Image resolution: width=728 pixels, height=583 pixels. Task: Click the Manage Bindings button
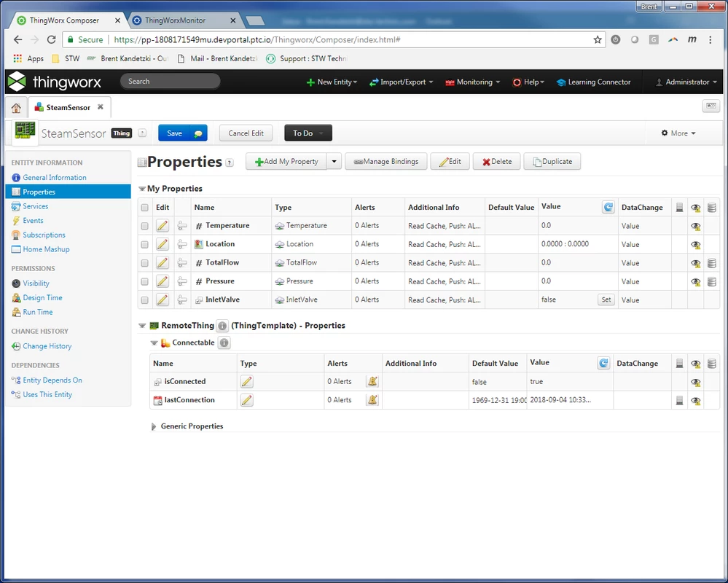[385, 162]
